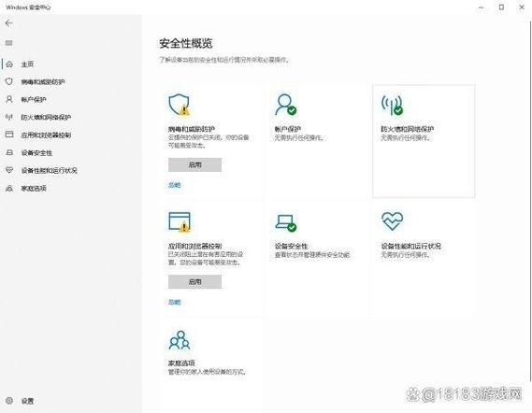The height and width of the screenshot is (413, 532).
Task: Click 家庭选项 tile title
Action: (x=181, y=363)
